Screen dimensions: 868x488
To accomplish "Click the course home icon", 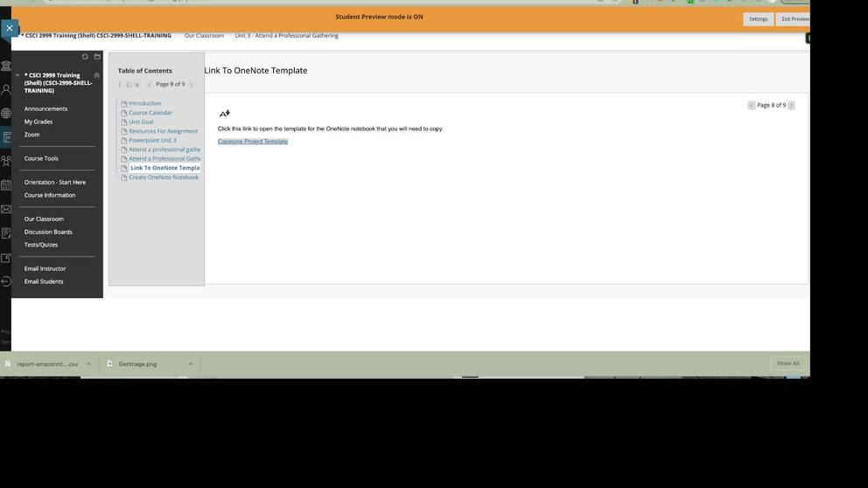I will (96, 75).
